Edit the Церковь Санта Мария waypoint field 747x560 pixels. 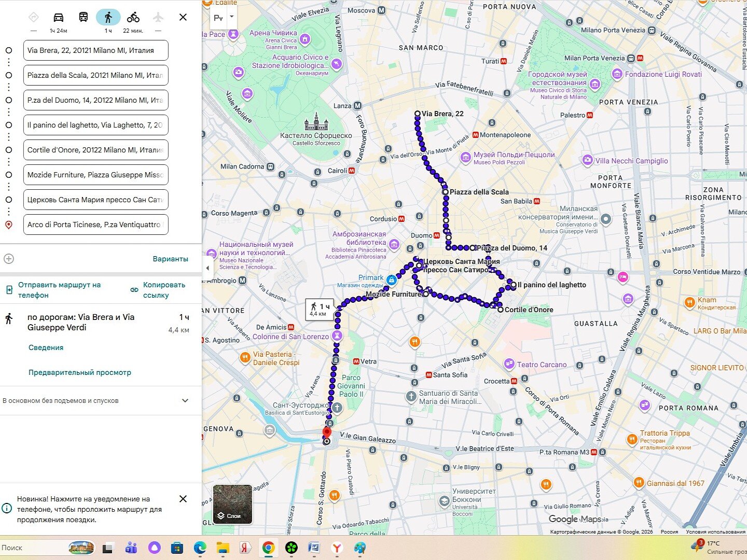coord(96,200)
